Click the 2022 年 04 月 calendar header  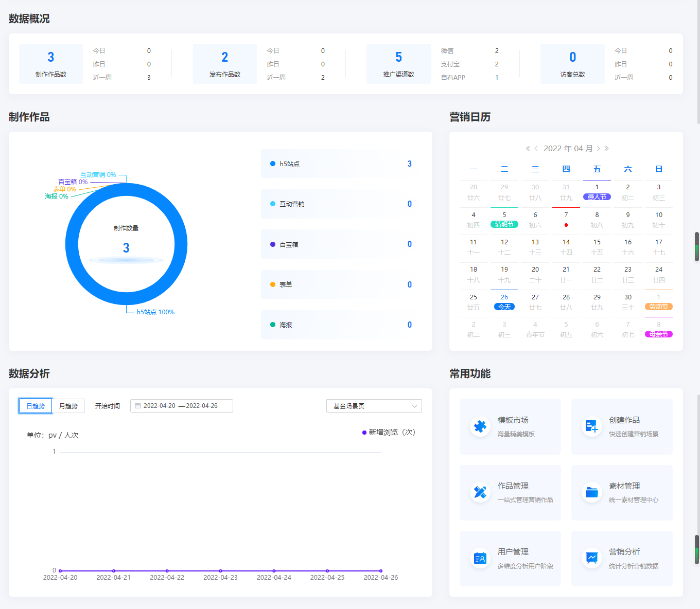point(567,149)
